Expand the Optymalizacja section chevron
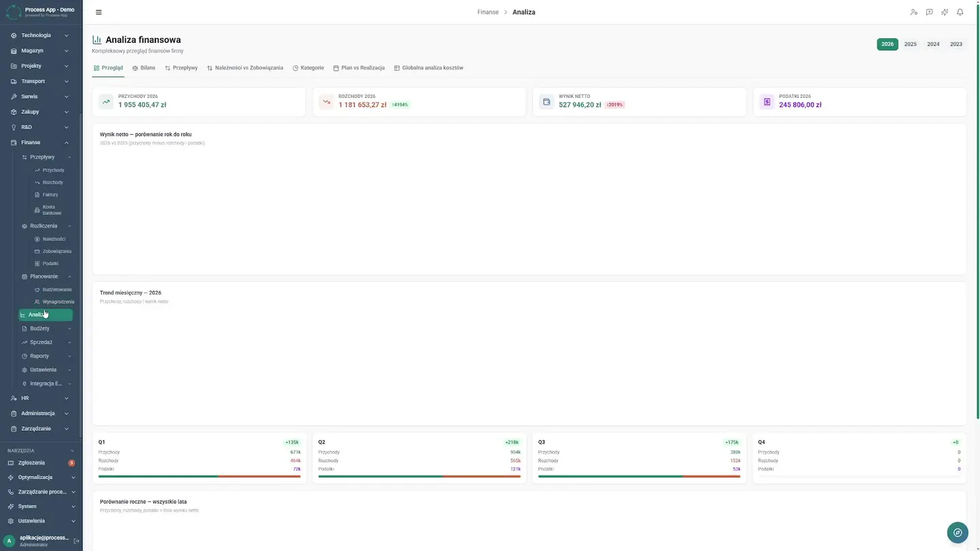 point(73,478)
